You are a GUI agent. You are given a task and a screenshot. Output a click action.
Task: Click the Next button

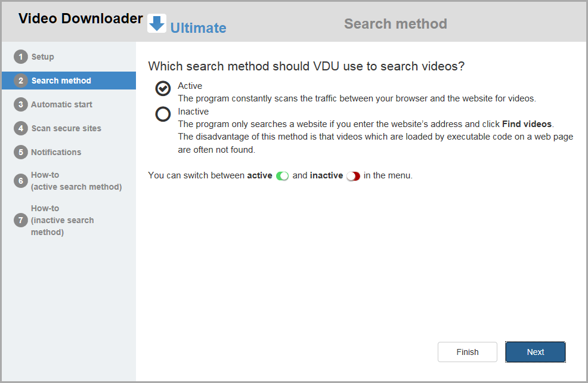point(535,352)
